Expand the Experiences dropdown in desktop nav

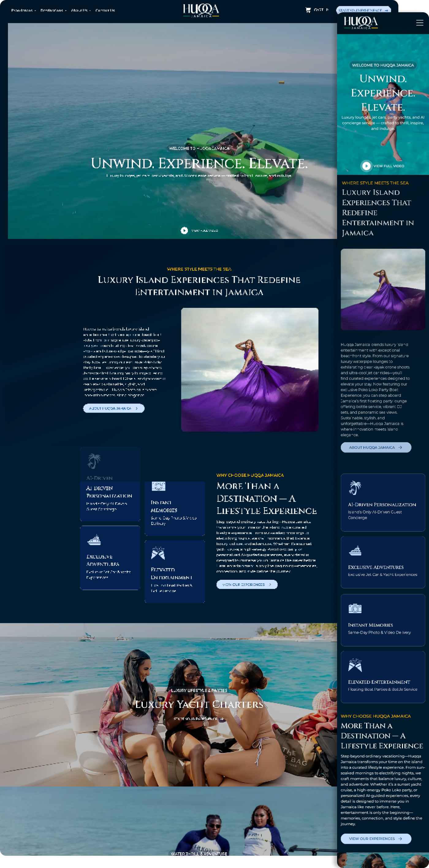click(x=23, y=10)
